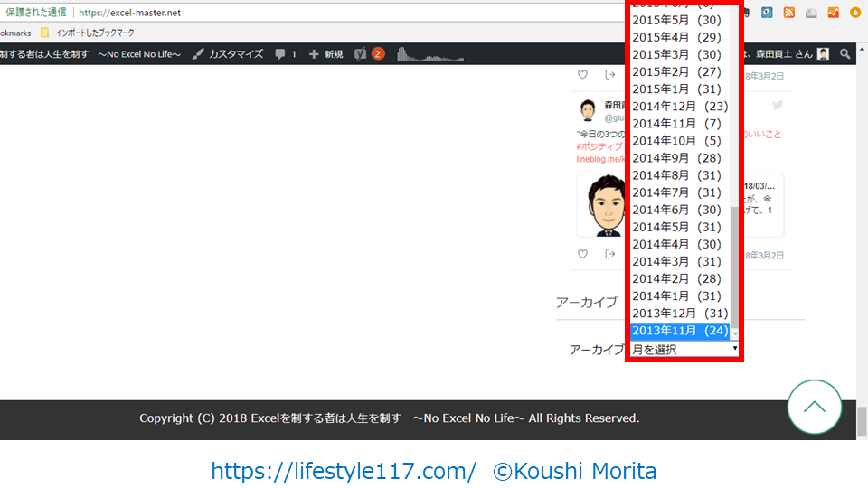Click the admin bar search magnifier icon
The height and width of the screenshot is (488, 868).
845,54
